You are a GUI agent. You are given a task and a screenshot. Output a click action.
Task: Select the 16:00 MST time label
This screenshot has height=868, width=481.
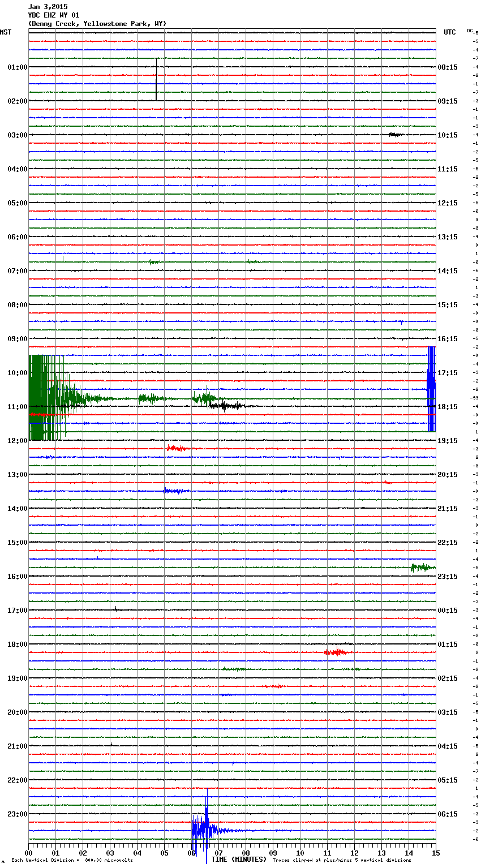point(17,577)
